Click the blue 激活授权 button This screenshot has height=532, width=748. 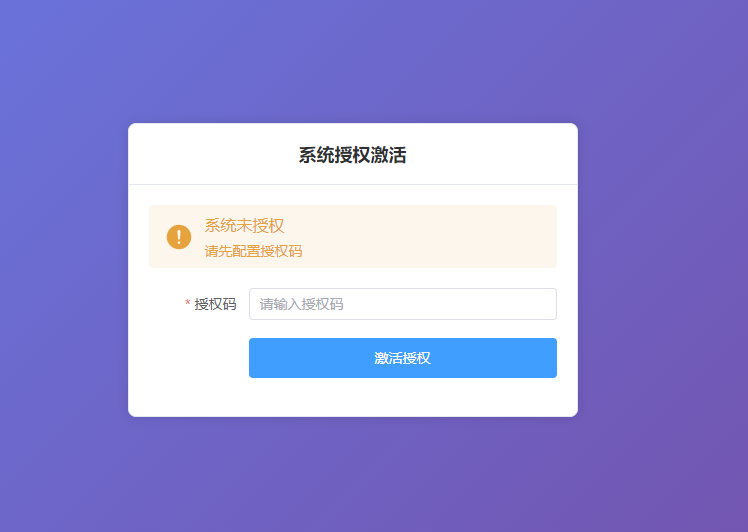(x=403, y=358)
